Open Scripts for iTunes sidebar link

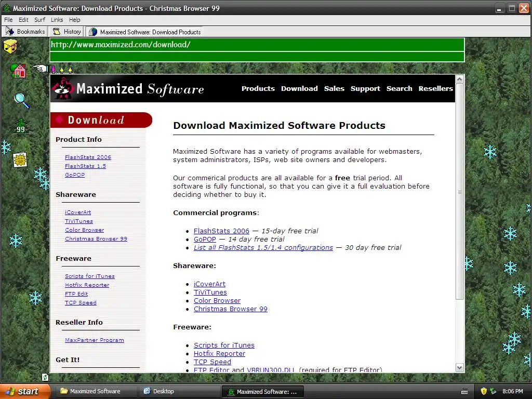pos(90,276)
